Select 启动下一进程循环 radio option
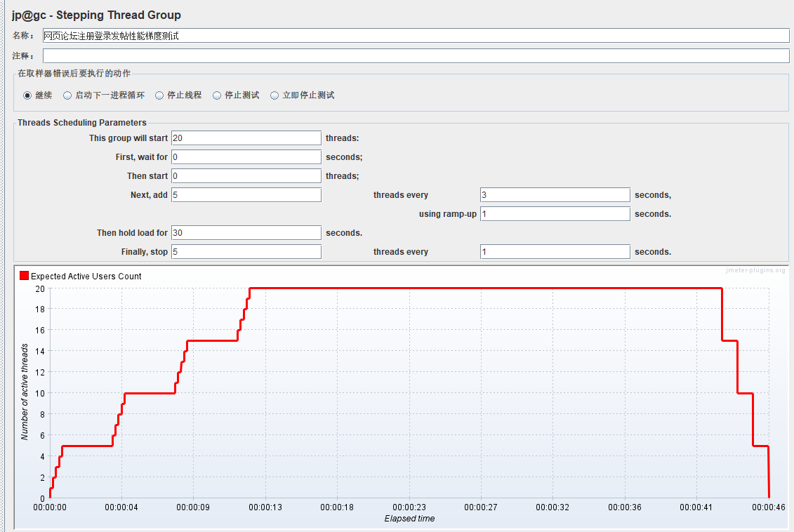Viewport: 794px width, 532px height. coord(67,95)
